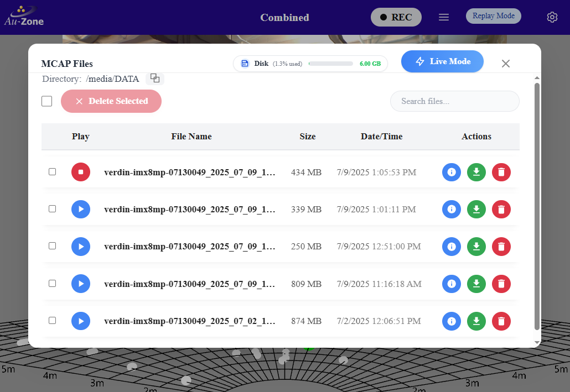The image size is (570, 392).
Task: Download the 339 MB MCAP file
Action: click(476, 209)
